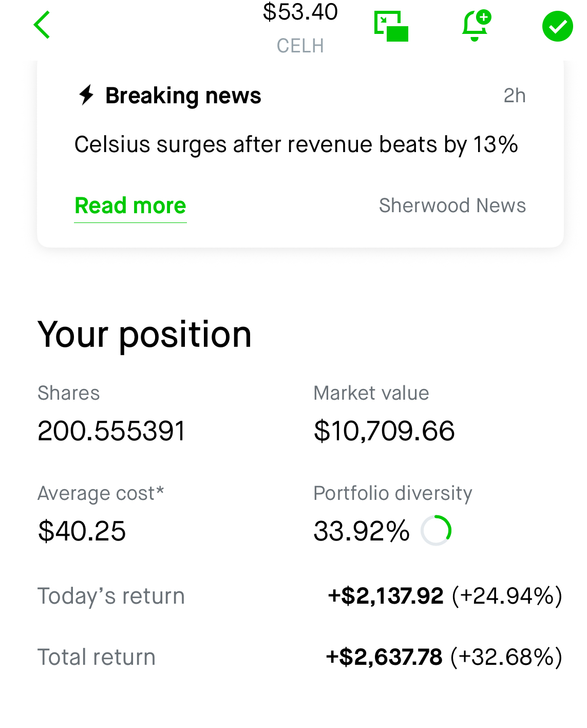The image size is (587, 728).
Task: Tap the $10,709.66 market value
Action: click(384, 431)
